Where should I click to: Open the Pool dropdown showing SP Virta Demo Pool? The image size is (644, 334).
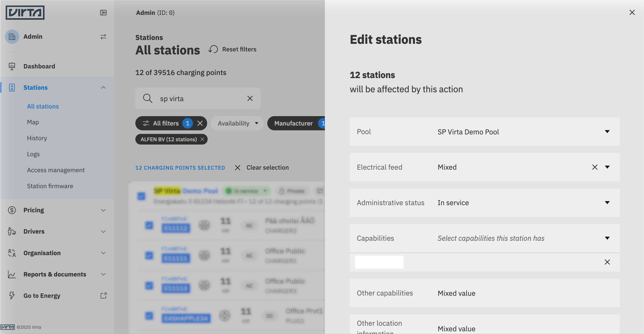pos(485,132)
